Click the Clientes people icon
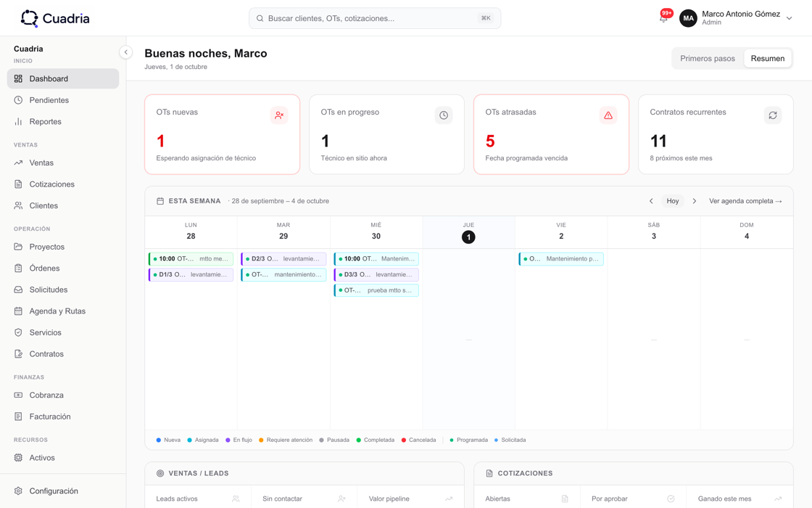812x508 pixels. [x=18, y=205]
